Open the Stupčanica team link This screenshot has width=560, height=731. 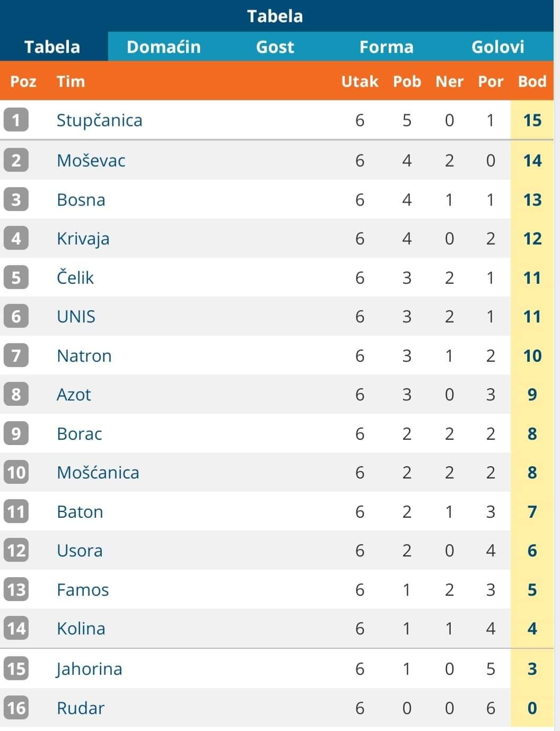[99, 120]
